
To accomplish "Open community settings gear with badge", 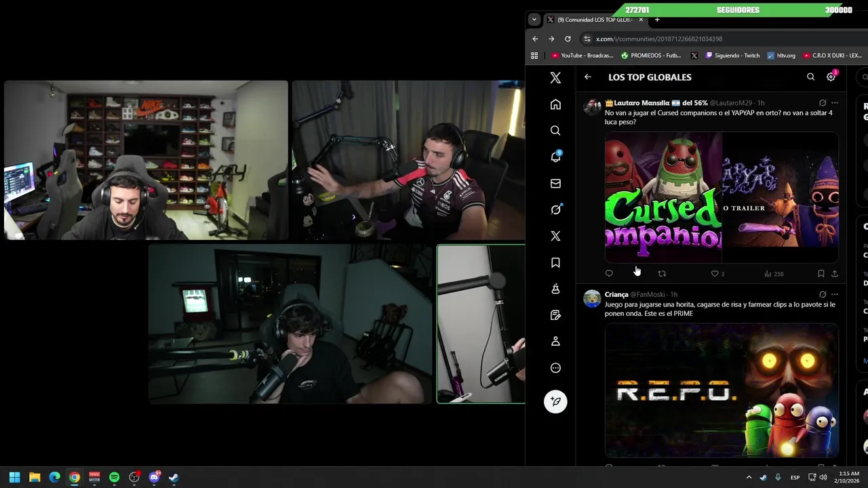I will [831, 77].
